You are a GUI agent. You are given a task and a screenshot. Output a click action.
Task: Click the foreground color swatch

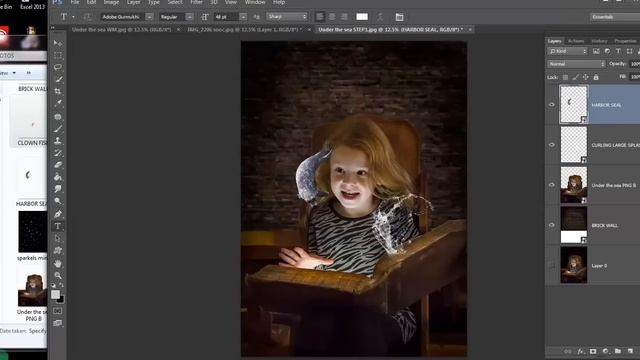pos(56,294)
